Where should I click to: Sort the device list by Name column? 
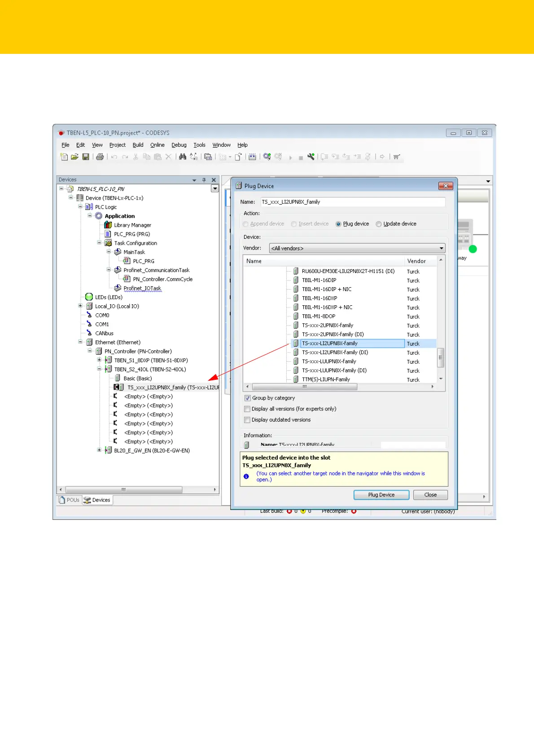tap(324, 261)
